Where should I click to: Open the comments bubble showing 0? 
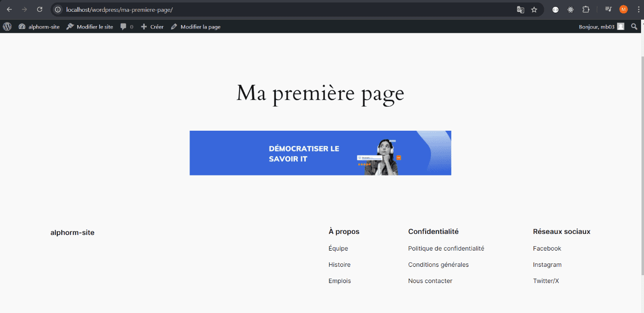127,27
